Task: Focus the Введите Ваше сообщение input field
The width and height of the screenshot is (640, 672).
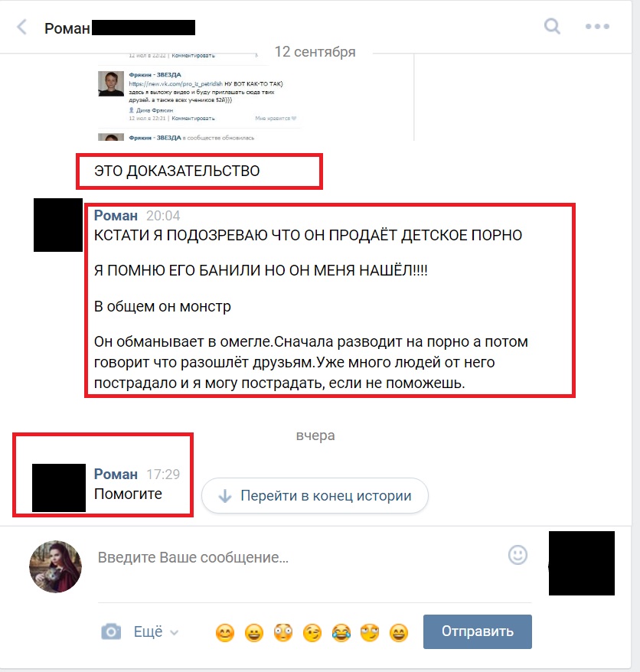Action: pyautogui.click(x=300, y=557)
